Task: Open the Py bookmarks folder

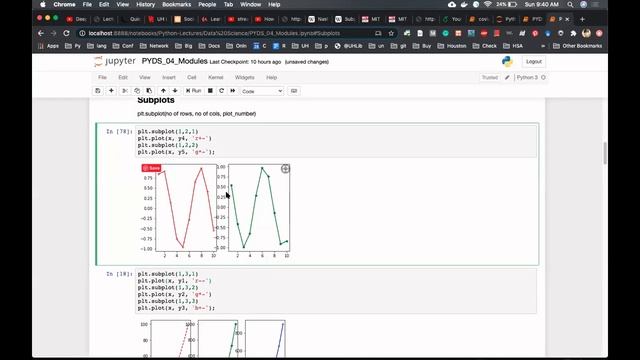Action: 73,46
